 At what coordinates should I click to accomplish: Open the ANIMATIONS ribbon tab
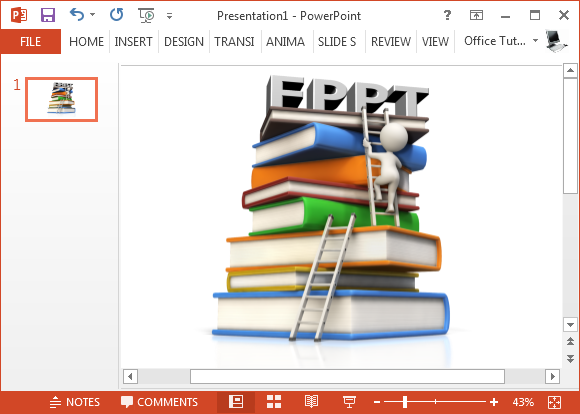tap(286, 41)
